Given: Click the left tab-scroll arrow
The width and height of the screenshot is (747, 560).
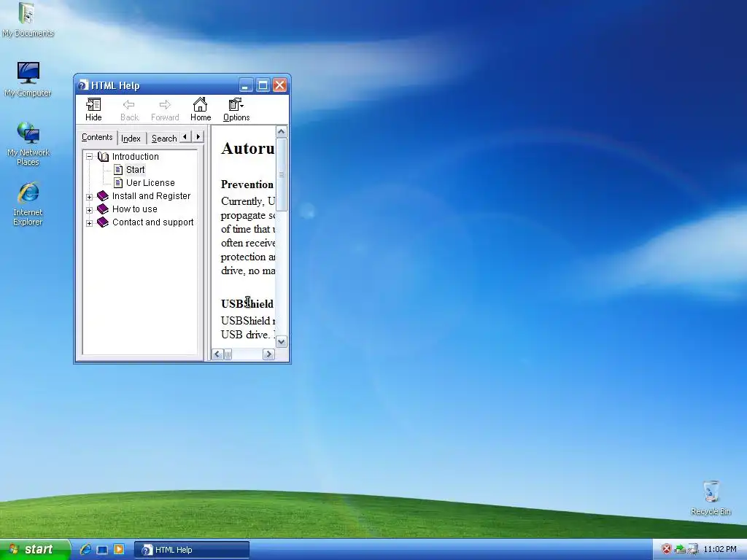Looking at the screenshot, I should coord(185,137).
